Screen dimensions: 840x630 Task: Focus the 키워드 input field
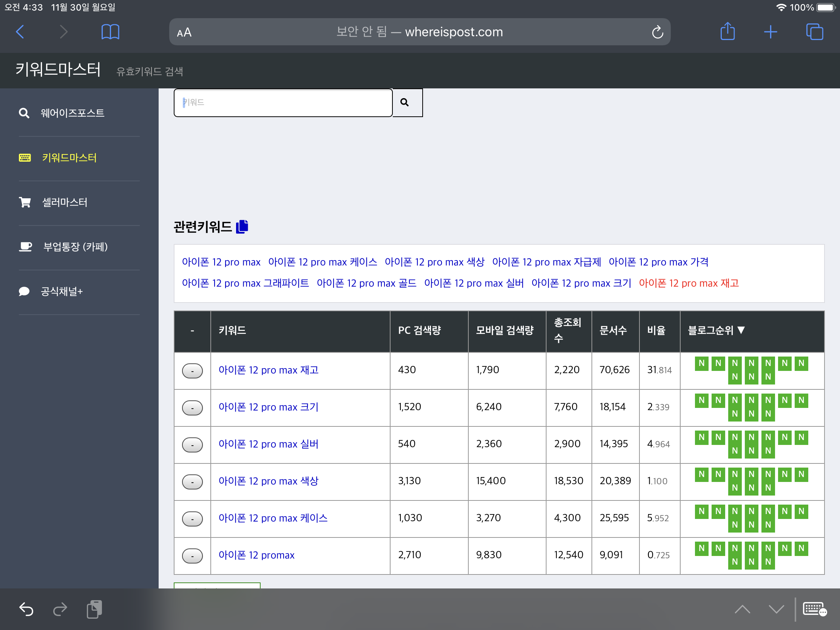point(283,102)
